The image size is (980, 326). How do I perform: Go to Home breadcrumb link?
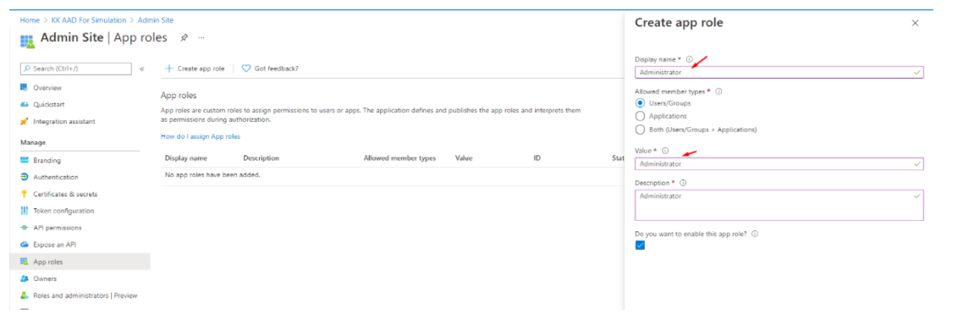pyautogui.click(x=30, y=20)
